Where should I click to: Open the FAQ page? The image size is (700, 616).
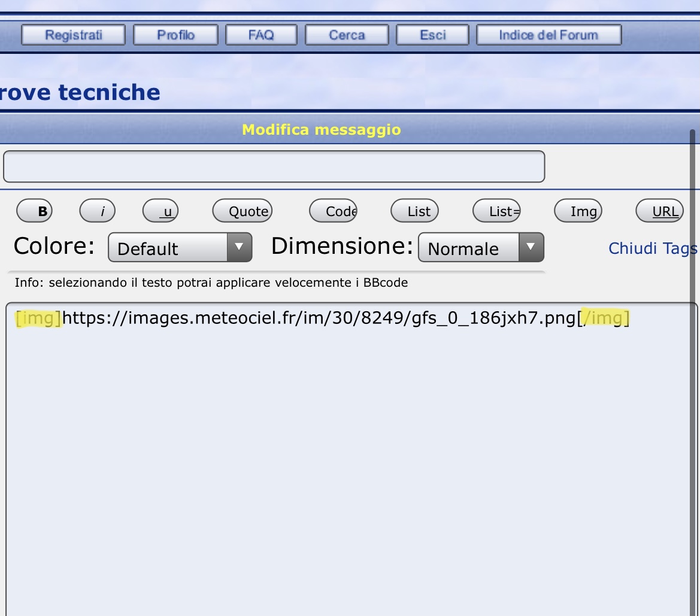pyautogui.click(x=261, y=35)
